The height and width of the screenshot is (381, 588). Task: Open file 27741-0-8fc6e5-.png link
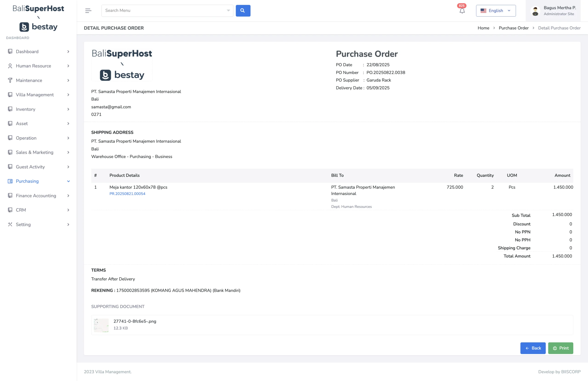(x=135, y=321)
